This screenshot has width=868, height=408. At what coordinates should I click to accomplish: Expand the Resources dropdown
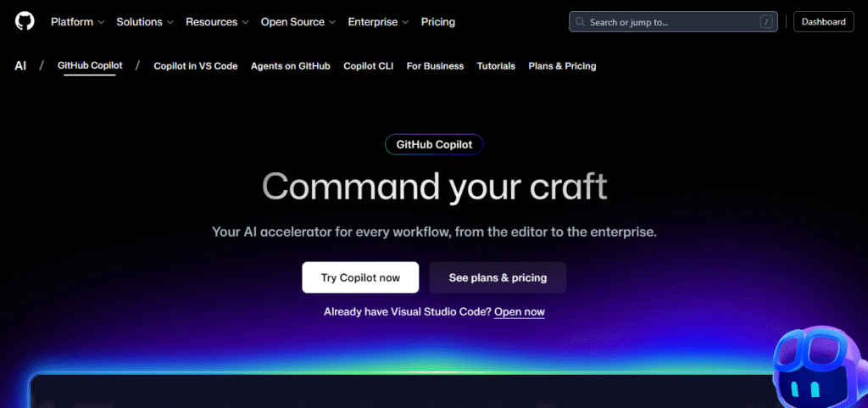tap(217, 22)
